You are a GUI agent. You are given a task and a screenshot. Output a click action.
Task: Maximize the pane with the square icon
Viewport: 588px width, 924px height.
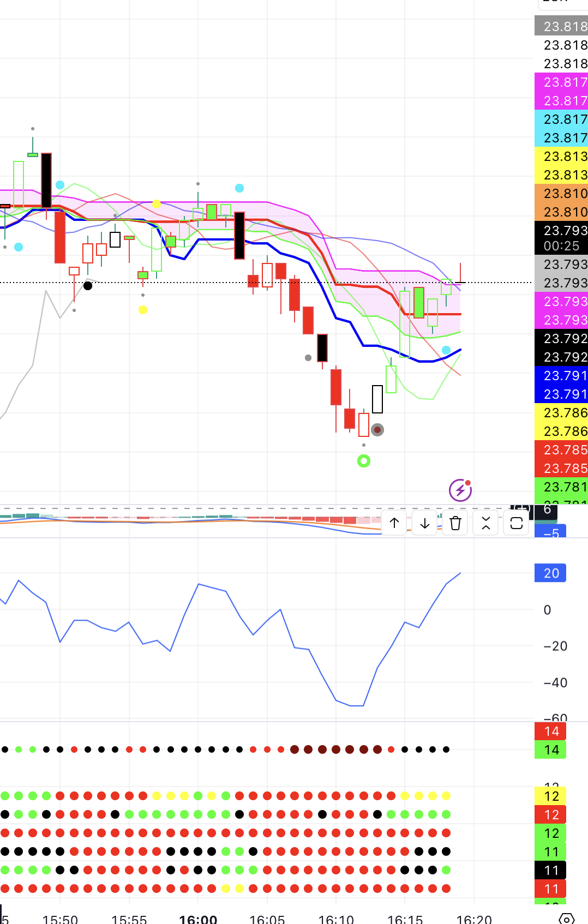pos(517,523)
